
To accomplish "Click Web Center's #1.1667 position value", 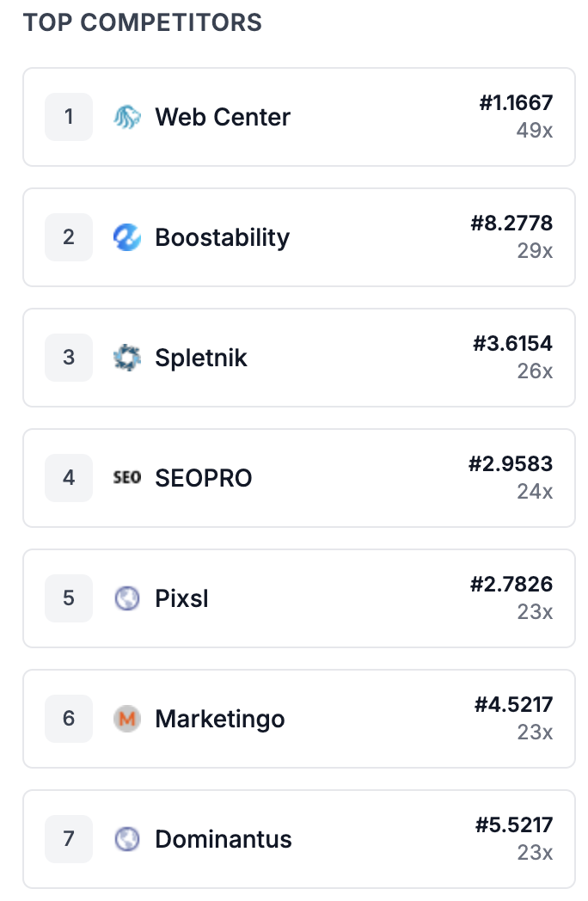I will (x=516, y=104).
